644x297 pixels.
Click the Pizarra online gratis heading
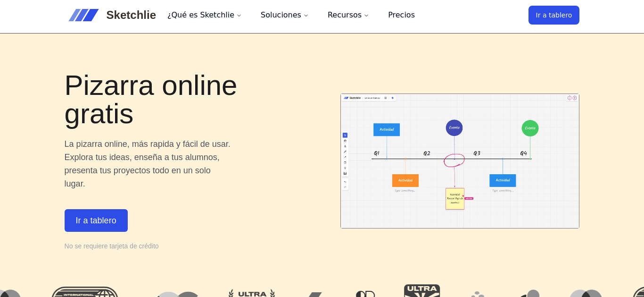(151, 100)
